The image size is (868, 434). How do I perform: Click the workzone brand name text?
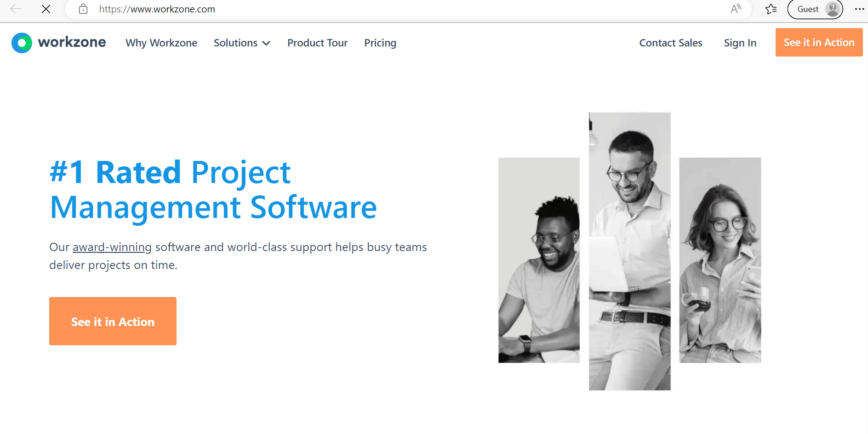coord(72,42)
